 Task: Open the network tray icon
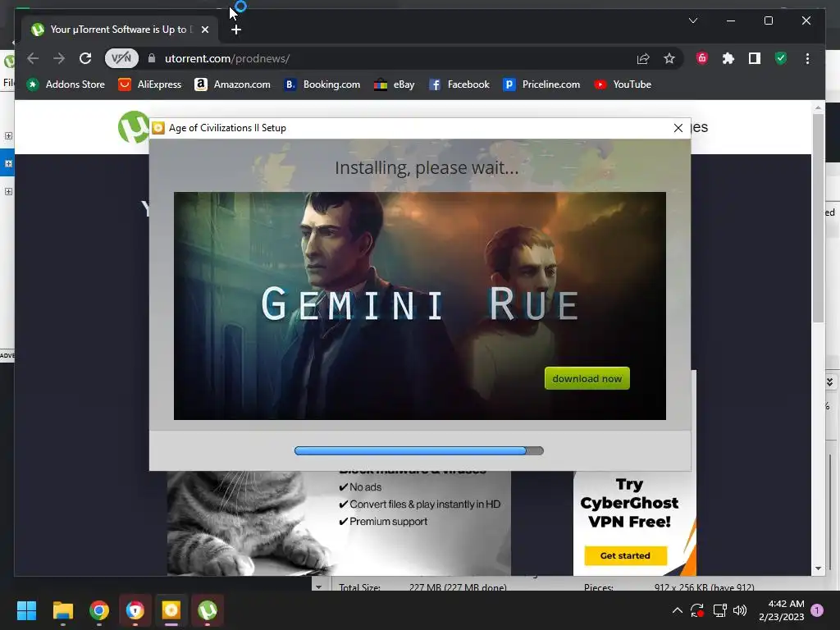click(x=719, y=610)
